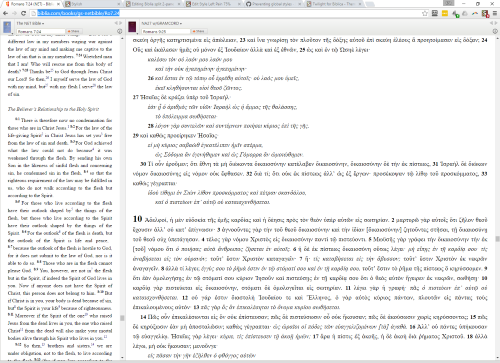Click the Romans 7:24 reference field

41,31
